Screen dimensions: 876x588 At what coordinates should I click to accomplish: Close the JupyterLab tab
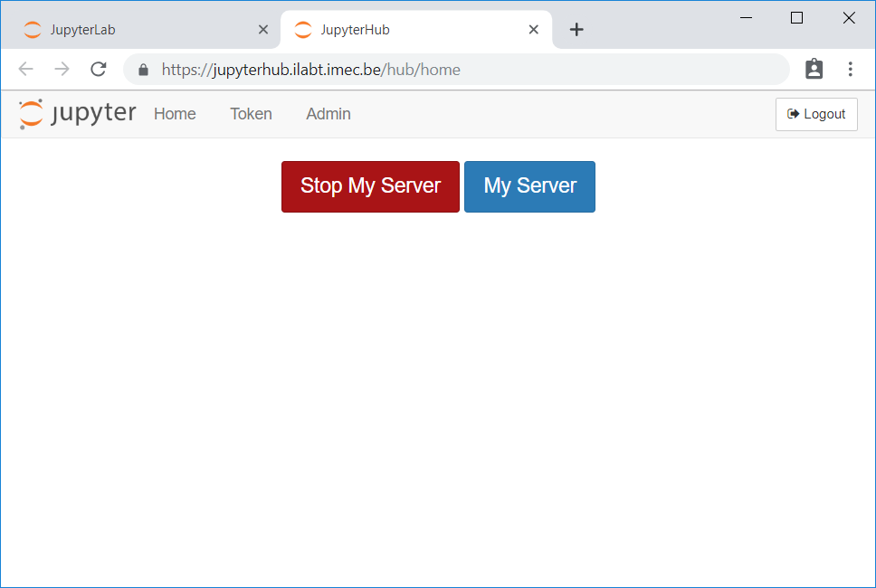[263, 30]
